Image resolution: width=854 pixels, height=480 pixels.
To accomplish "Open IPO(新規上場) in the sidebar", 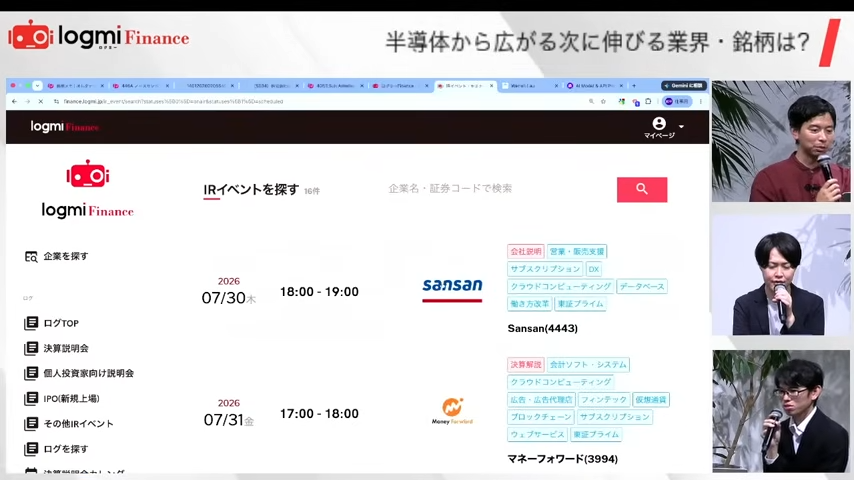I will click(71, 398).
